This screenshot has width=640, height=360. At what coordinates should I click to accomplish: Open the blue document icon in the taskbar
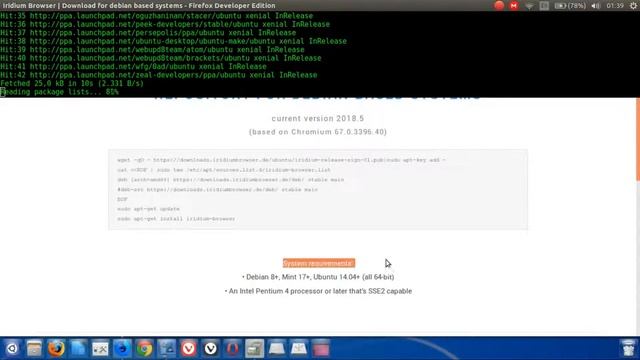click(x=78, y=349)
